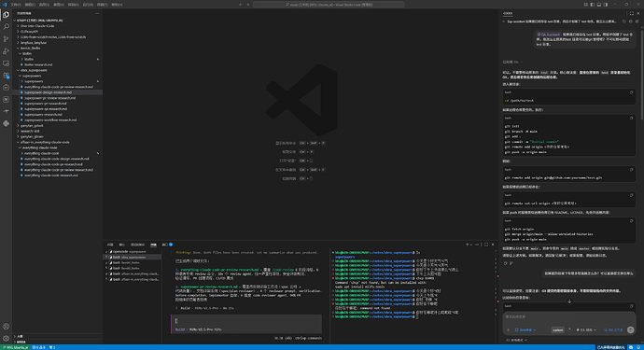Image resolution: width=644 pixels, height=350 pixels.
Task: Maximize the bottom panel
Action: pyautogui.click(x=486, y=245)
